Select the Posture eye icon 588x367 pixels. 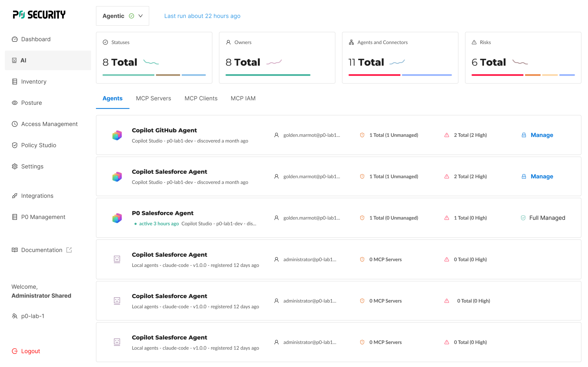tap(14, 103)
